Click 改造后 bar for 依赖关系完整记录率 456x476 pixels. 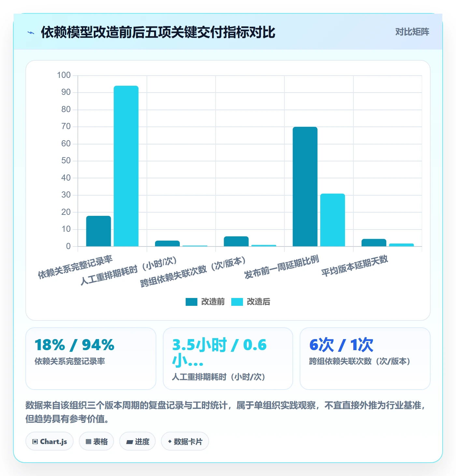[126, 166]
